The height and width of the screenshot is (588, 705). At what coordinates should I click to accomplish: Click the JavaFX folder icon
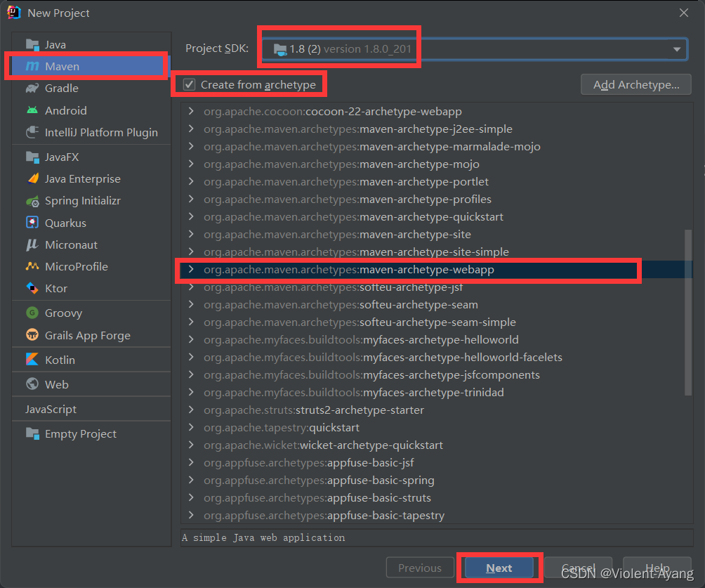click(32, 157)
